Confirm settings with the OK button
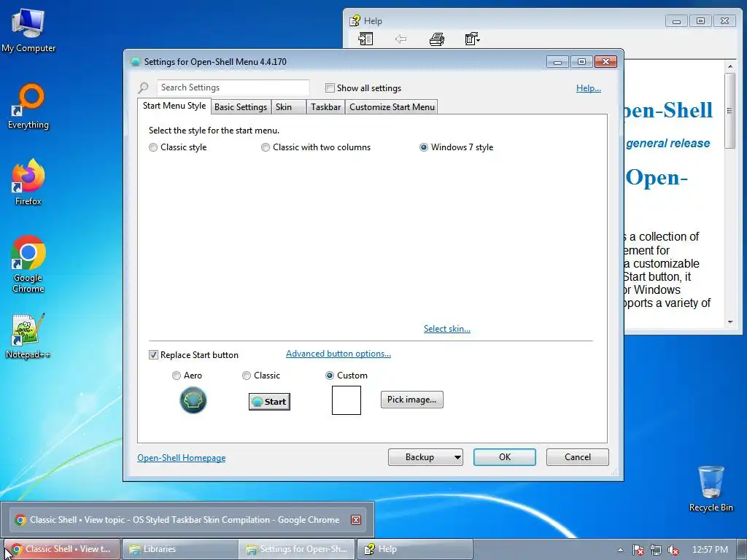The height and width of the screenshot is (560, 747). pos(505,457)
